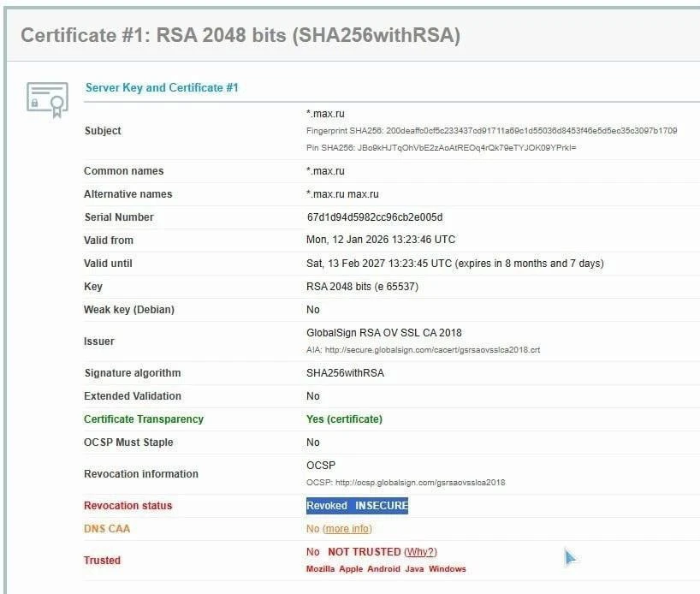This screenshot has height=594, width=700.
Task: Click the Android trust store label
Action: pos(383,569)
